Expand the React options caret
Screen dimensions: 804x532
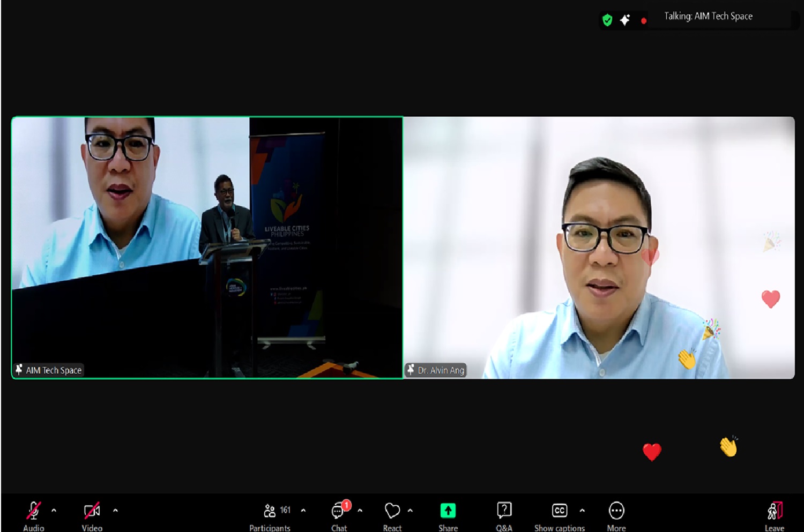(x=410, y=511)
